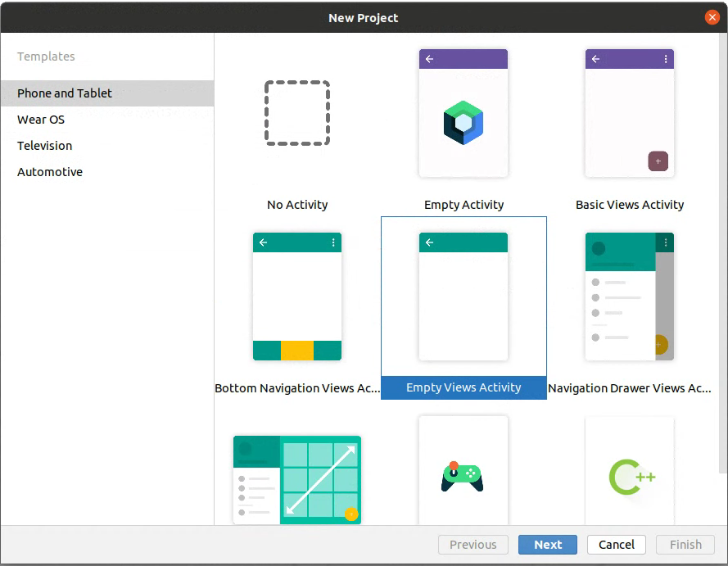Image resolution: width=728 pixels, height=566 pixels.
Task: Click the highlighted Empty Views Activity label
Action: [x=463, y=388]
